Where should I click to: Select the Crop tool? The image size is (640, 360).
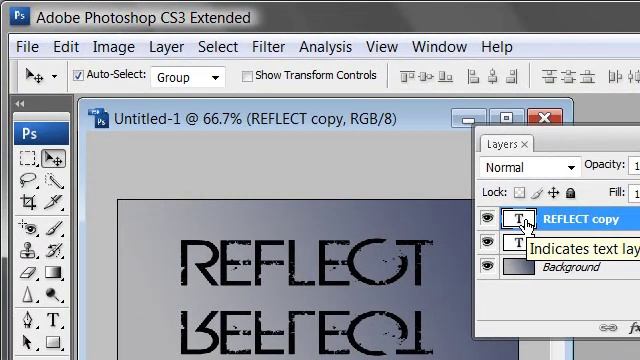coord(28,202)
